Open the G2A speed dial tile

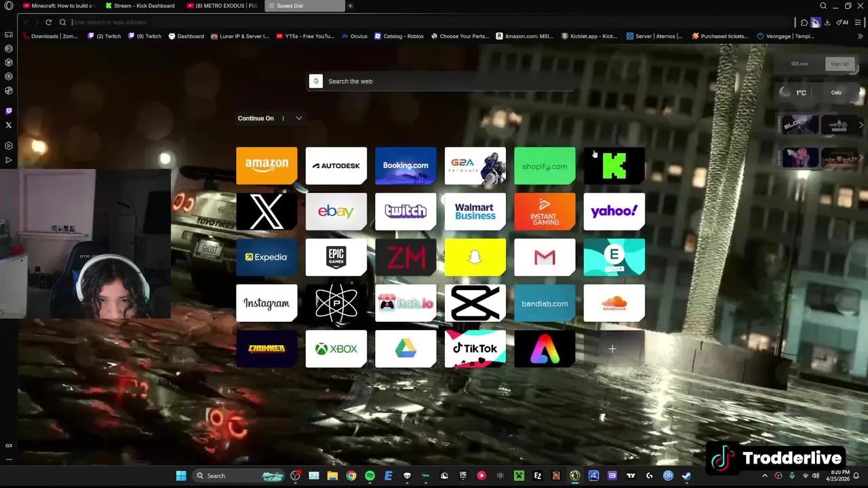[x=475, y=165]
